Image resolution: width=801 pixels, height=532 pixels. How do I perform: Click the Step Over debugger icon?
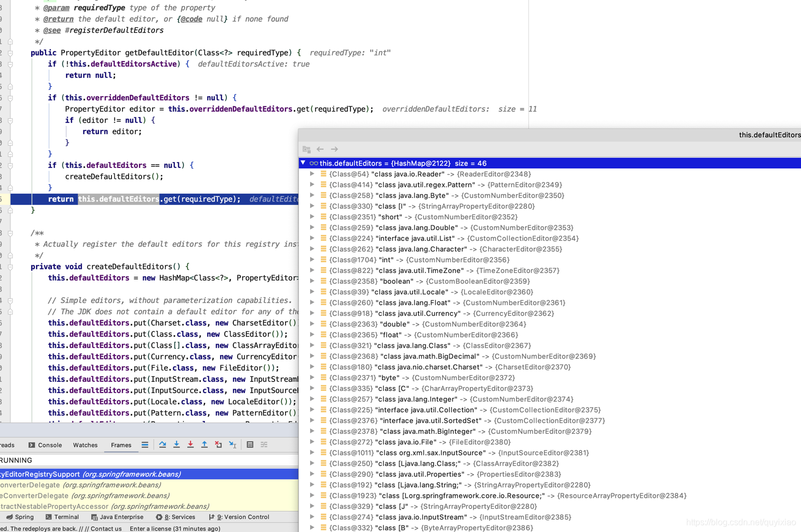[163, 445]
